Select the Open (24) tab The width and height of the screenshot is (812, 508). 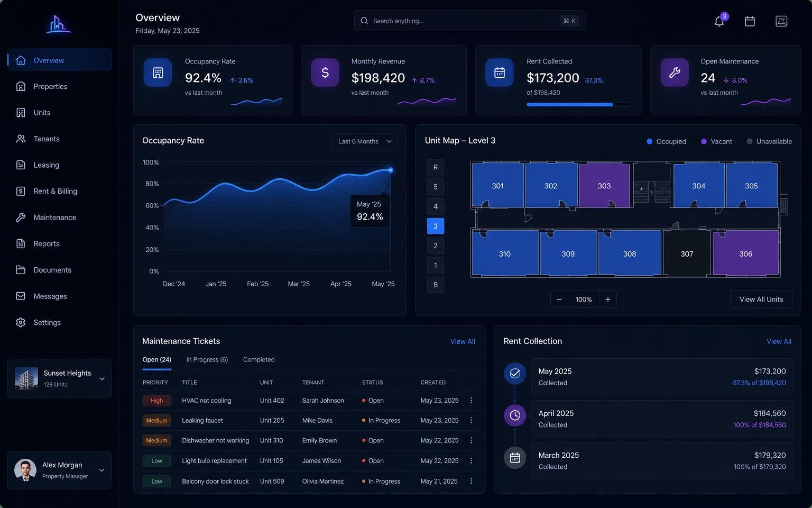click(x=157, y=359)
